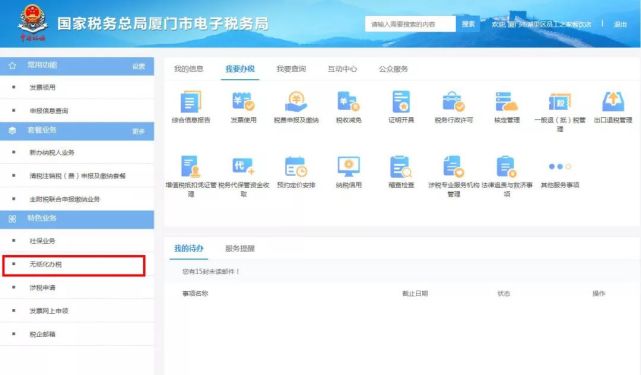Click grid icon beside 特色业务
The image size is (641, 375).
12,219
